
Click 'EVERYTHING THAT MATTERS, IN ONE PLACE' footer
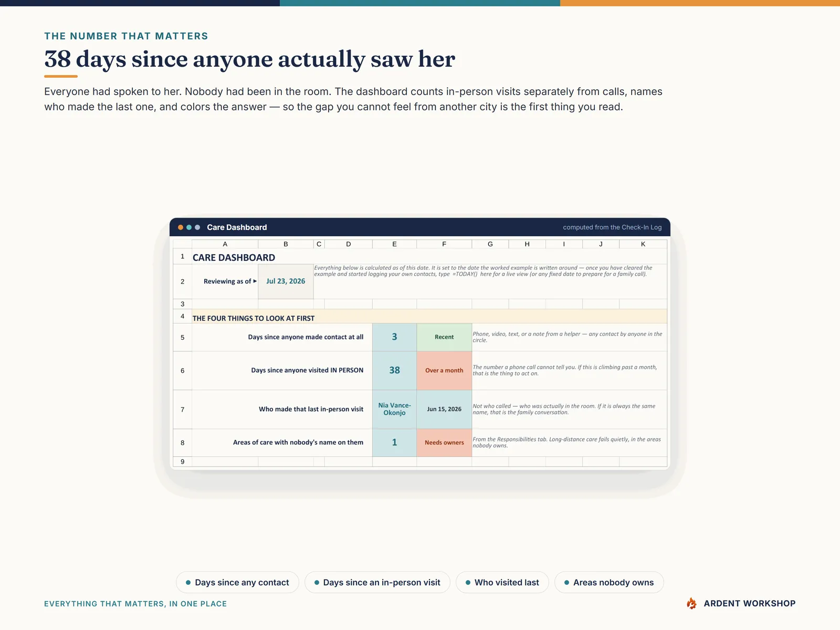coord(135,604)
